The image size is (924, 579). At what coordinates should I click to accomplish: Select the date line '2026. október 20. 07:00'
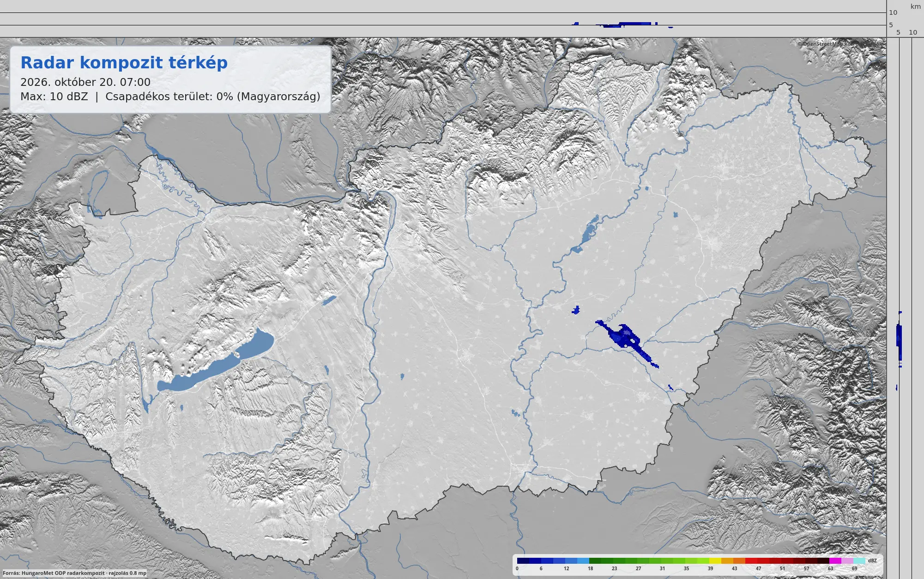(85, 82)
